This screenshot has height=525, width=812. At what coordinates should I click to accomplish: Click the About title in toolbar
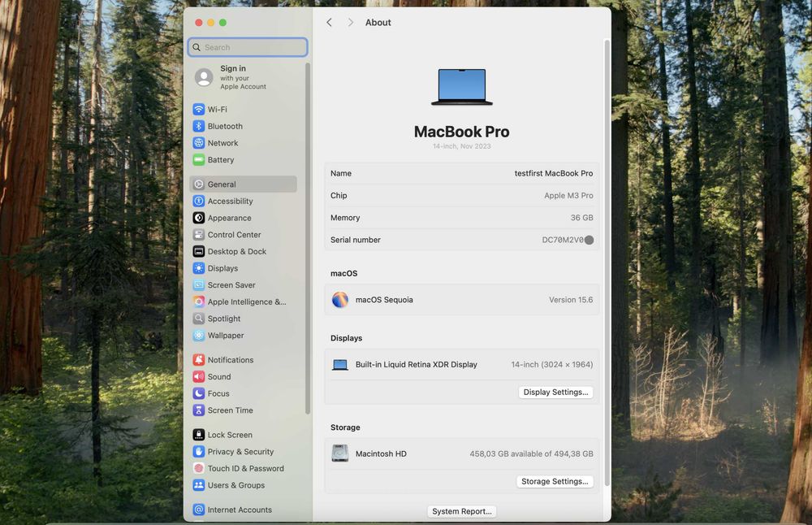tap(378, 22)
